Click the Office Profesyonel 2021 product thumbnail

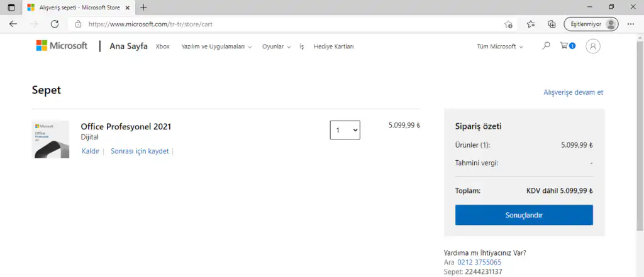50,139
